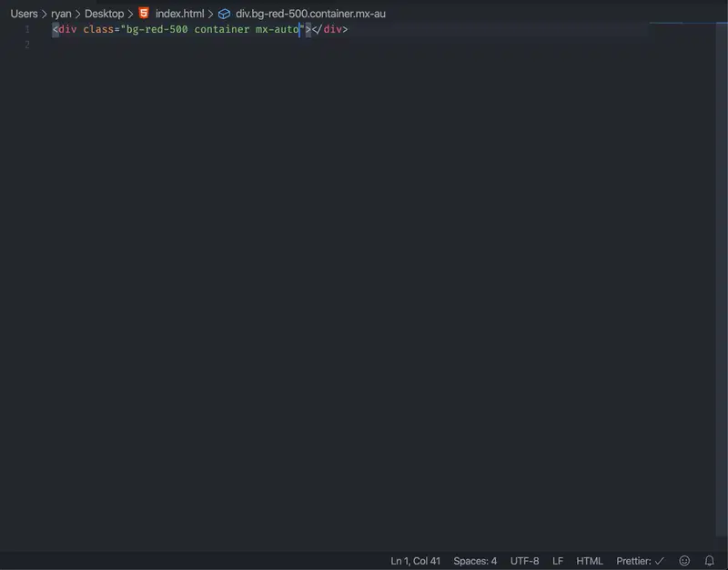The image size is (728, 570).
Task: Open Go to Line via Ln 1, Col 41
Action: (415, 561)
